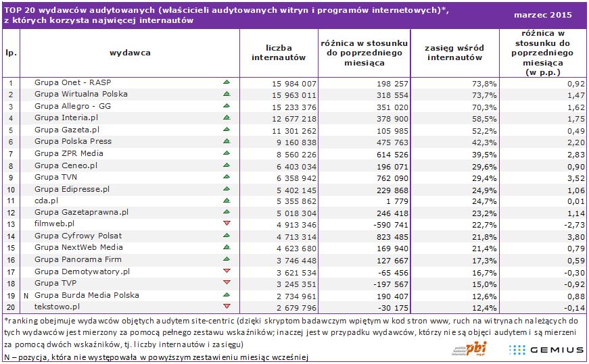Click the 15 984 007 users value
589x364 pixels.
tap(293, 83)
